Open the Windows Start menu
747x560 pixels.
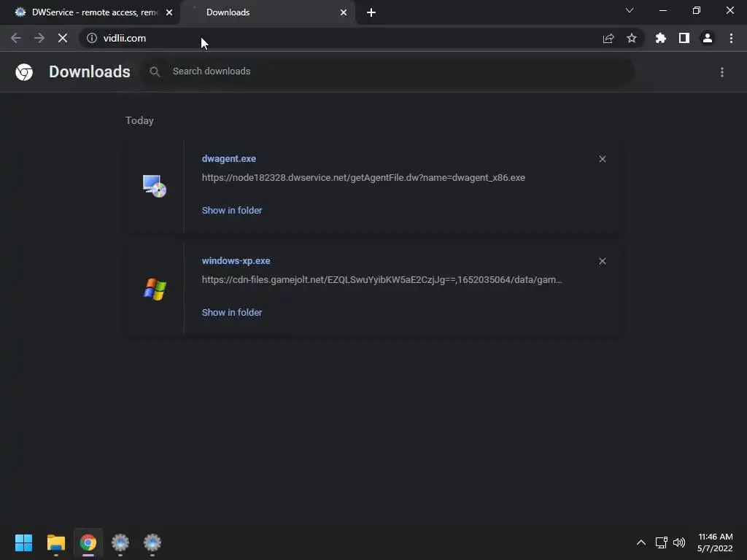click(x=23, y=542)
